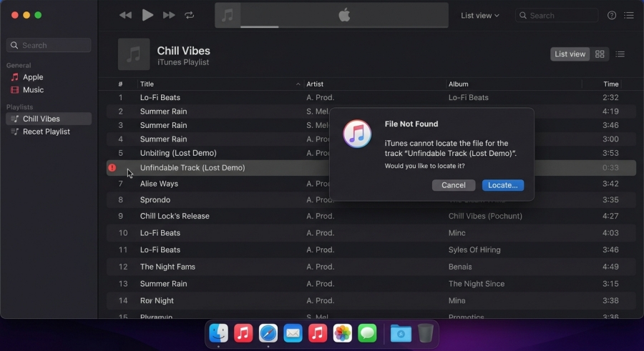The width and height of the screenshot is (644, 351).
Task: Sort by the Time column header
Action: coord(611,84)
